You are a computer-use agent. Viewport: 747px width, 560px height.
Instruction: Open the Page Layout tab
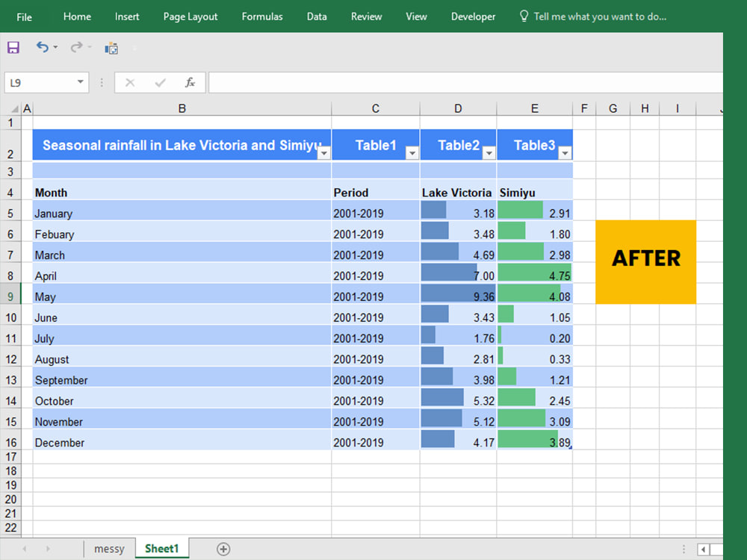(x=190, y=16)
